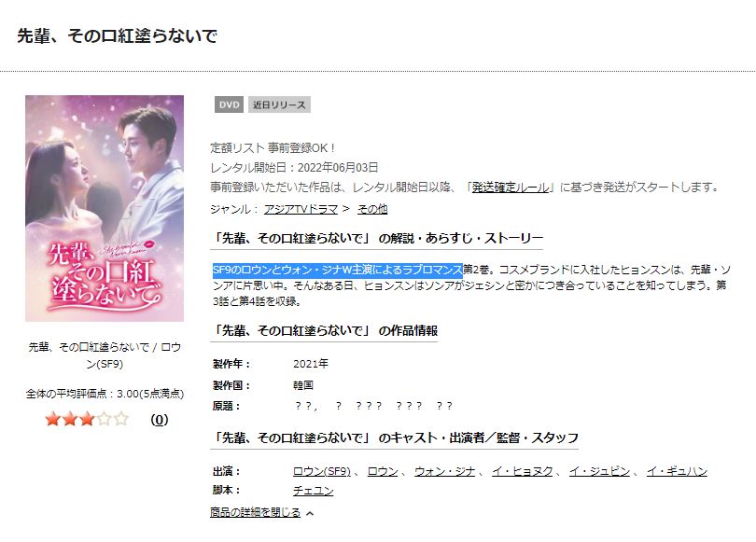Open cast member イ・ジュビン link

pos(599,471)
